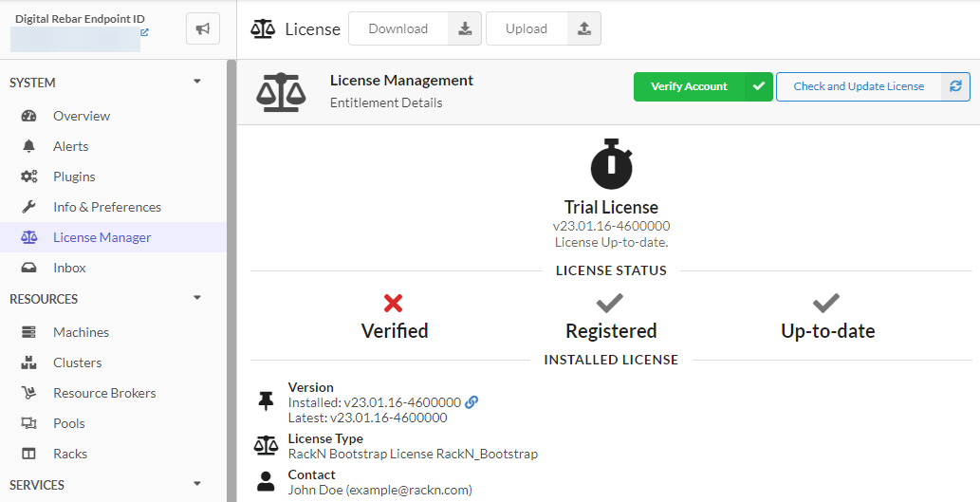
Task: Collapse the RESOURCES section
Action: (197, 299)
